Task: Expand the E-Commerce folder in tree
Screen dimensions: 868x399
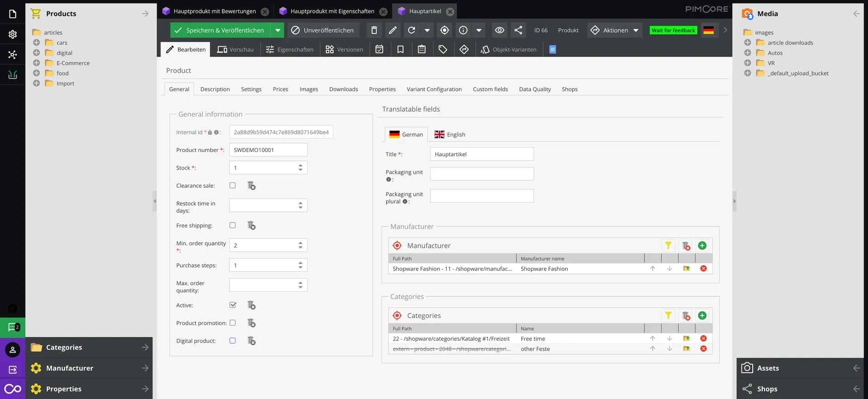Action: [37, 63]
